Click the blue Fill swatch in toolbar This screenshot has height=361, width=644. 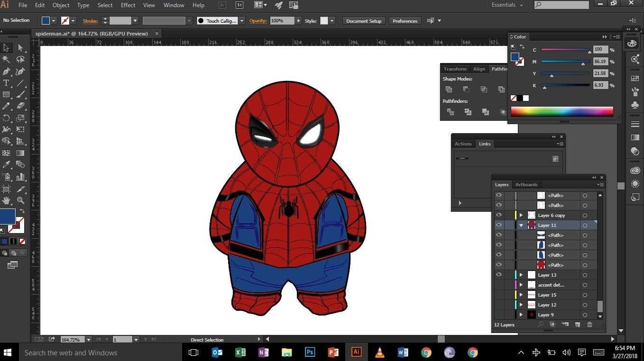click(7, 216)
